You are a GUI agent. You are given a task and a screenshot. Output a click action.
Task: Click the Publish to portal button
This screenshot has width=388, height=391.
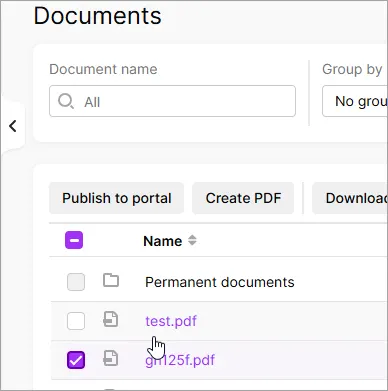pos(117,198)
